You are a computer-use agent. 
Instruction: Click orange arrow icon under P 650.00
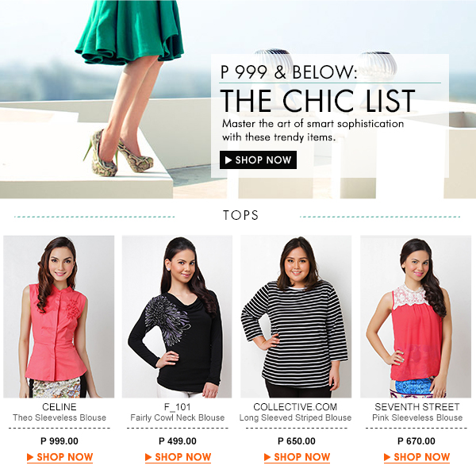(267, 457)
